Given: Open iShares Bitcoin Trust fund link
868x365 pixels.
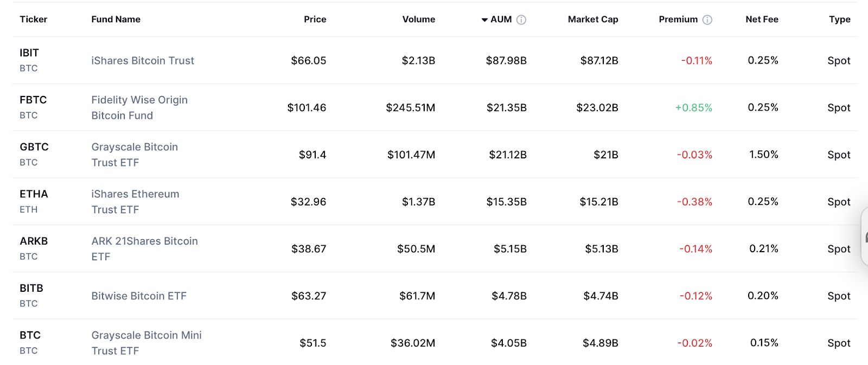Looking at the screenshot, I should (143, 61).
